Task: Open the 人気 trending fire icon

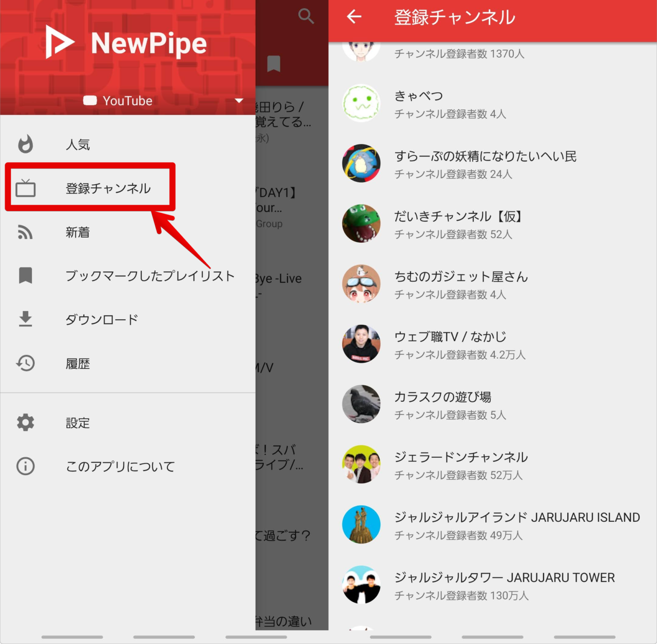Action: click(26, 144)
